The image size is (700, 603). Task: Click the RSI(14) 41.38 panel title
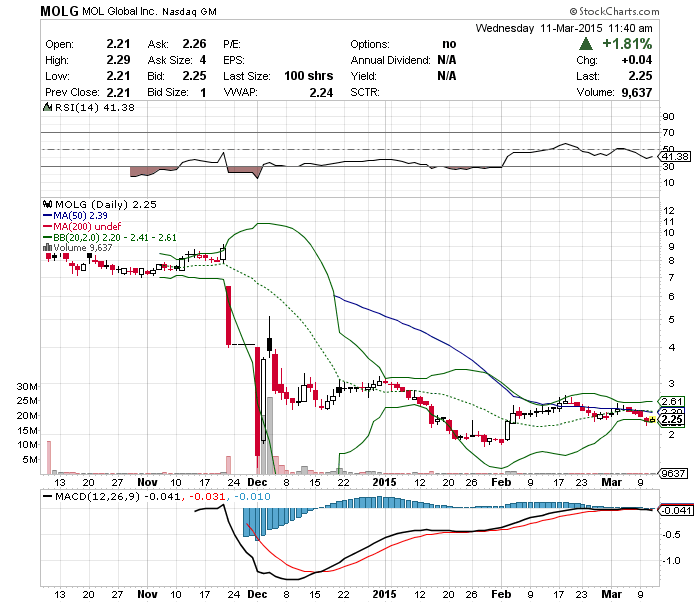[x=95, y=108]
